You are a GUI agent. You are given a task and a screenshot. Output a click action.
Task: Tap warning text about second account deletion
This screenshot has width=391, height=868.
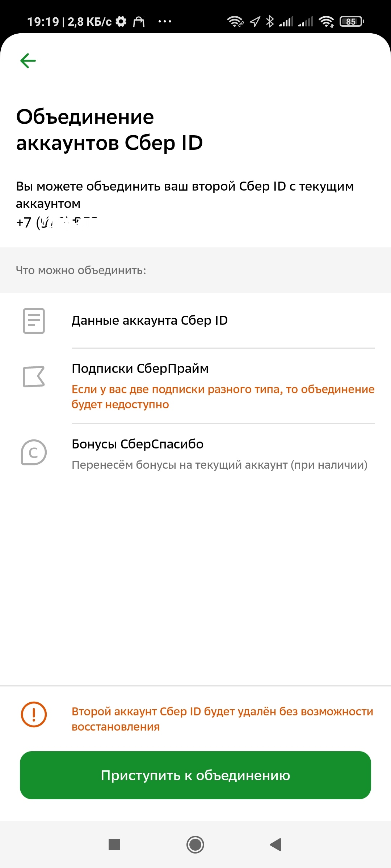tap(222, 719)
